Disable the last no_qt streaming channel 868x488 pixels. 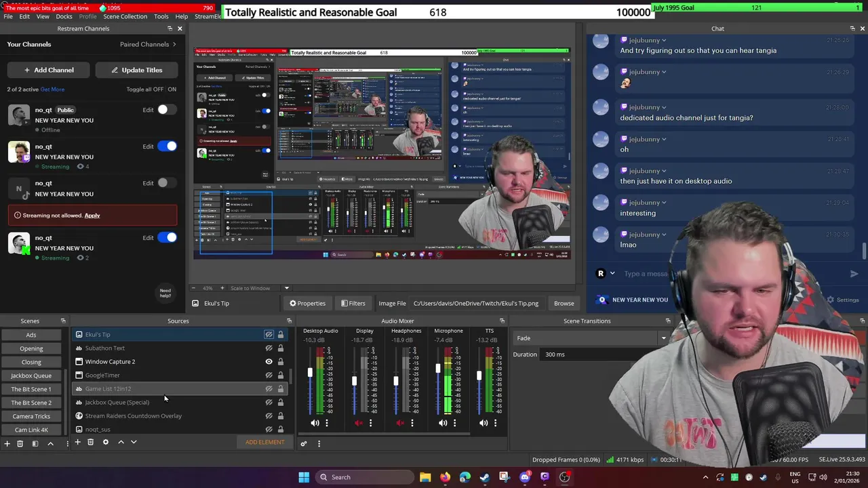(167, 238)
